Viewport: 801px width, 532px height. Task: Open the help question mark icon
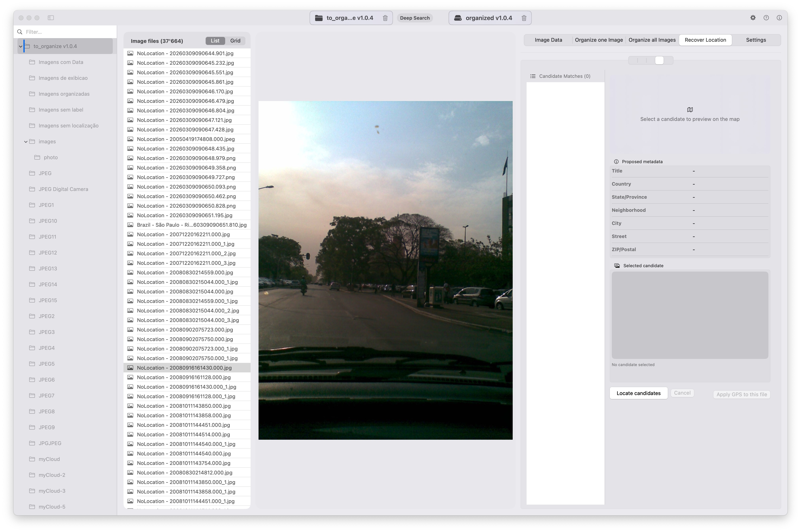click(766, 18)
